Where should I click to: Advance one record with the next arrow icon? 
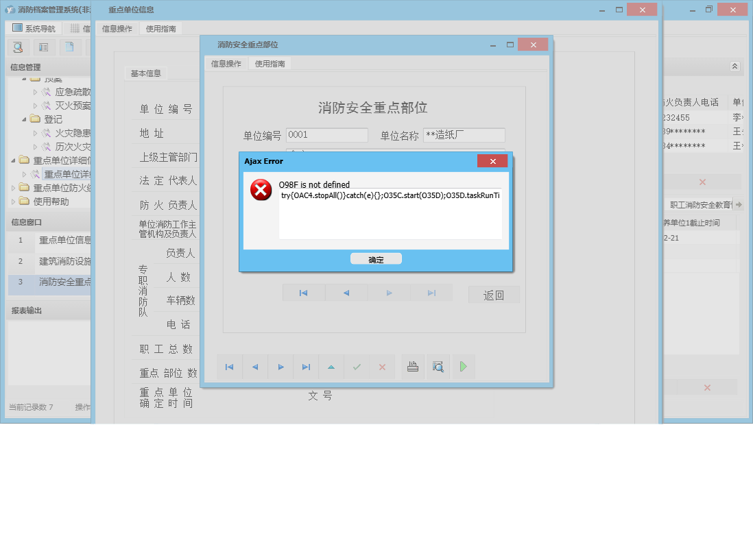pyautogui.click(x=280, y=367)
